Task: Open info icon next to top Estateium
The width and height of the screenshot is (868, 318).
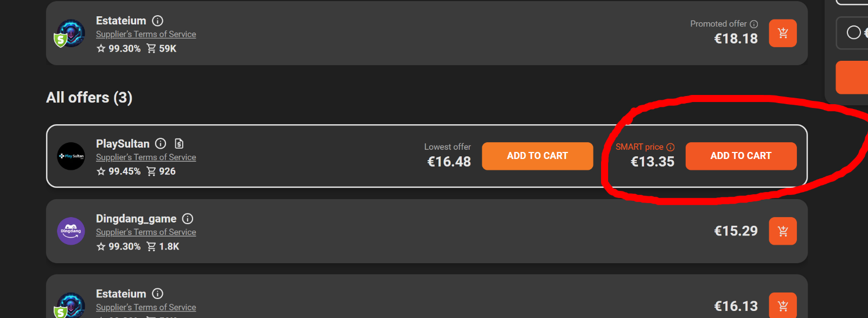Action: click(x=157, y=21)
